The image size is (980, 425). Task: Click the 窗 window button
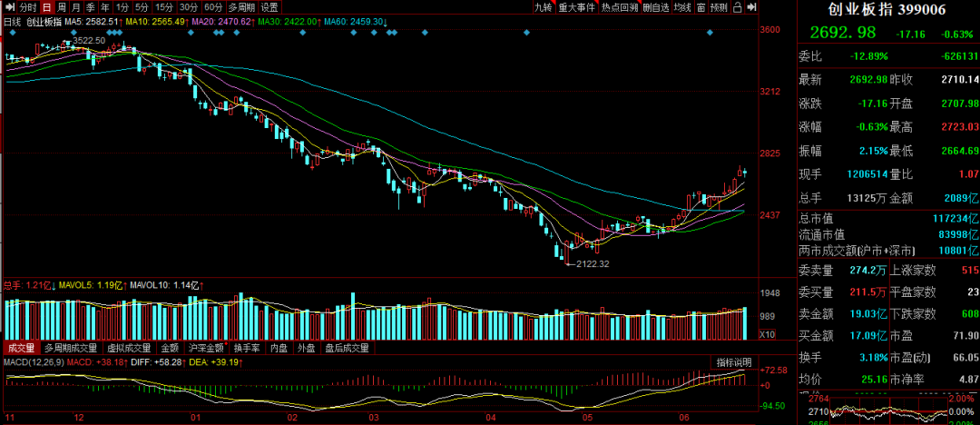tap(701, 7)
